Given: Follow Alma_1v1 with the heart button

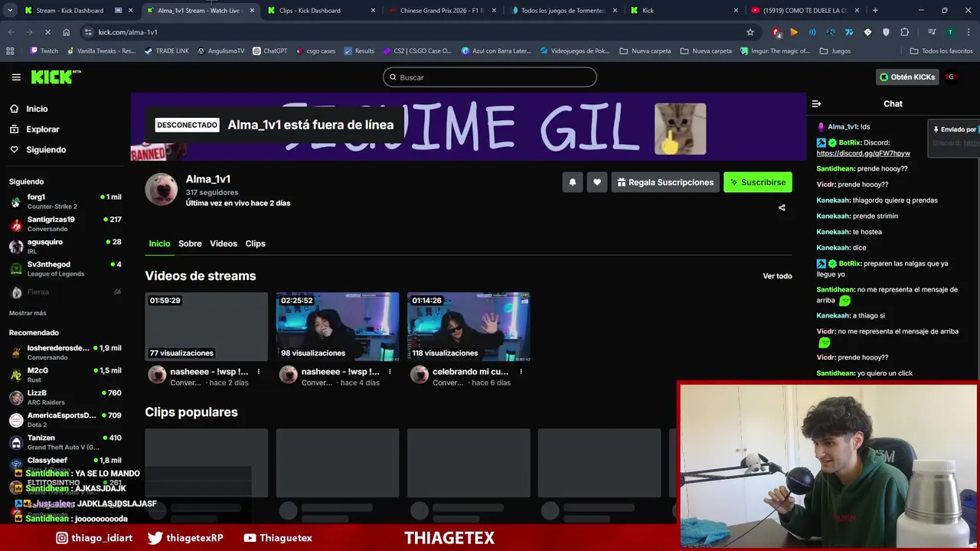Looking at the screenshot, I should 596,182.
